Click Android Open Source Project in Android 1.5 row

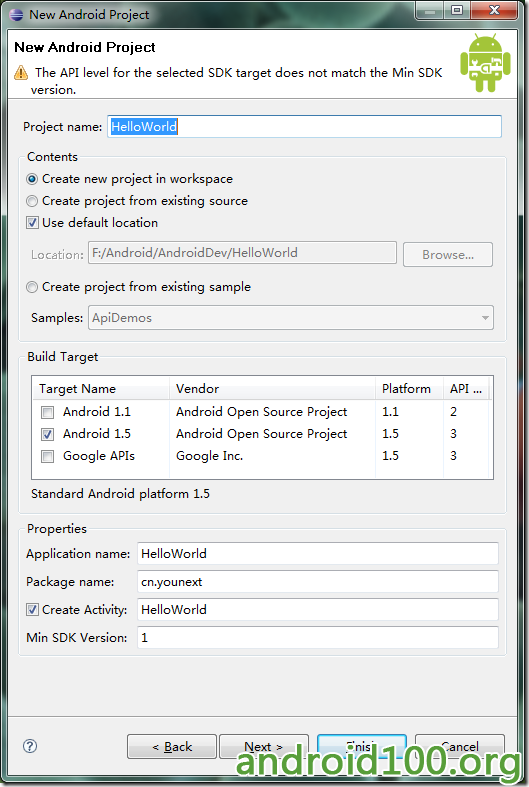pyautogui.click(x=261, y=434)
